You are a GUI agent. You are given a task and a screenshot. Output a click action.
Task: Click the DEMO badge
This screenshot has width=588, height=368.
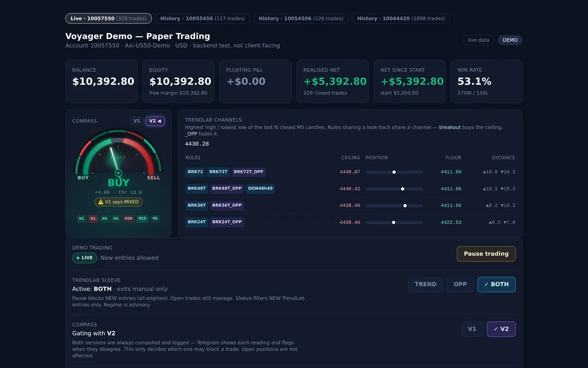click(510, 40)
